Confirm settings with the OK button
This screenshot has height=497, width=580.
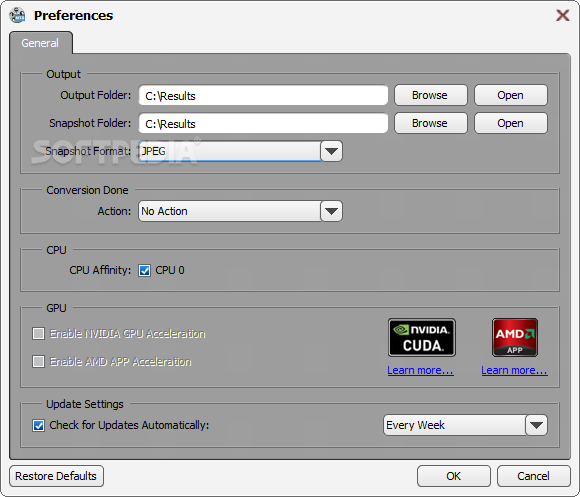click(x=454, y=476)
